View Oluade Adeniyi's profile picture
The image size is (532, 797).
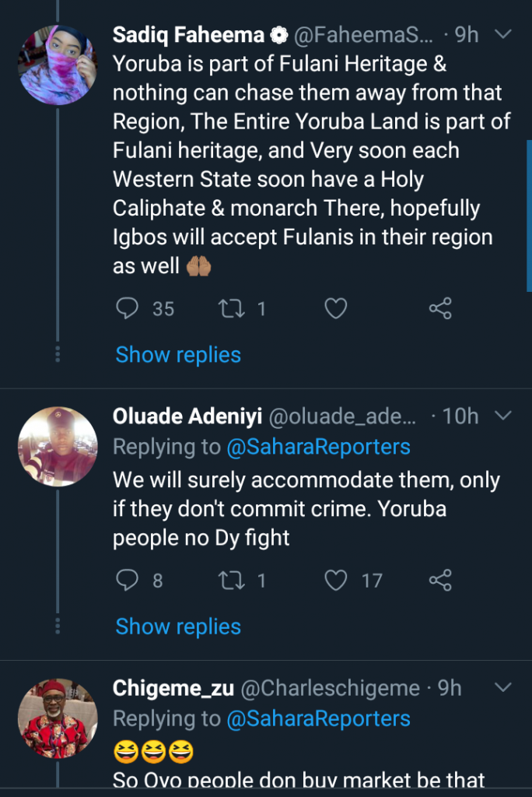58,447
